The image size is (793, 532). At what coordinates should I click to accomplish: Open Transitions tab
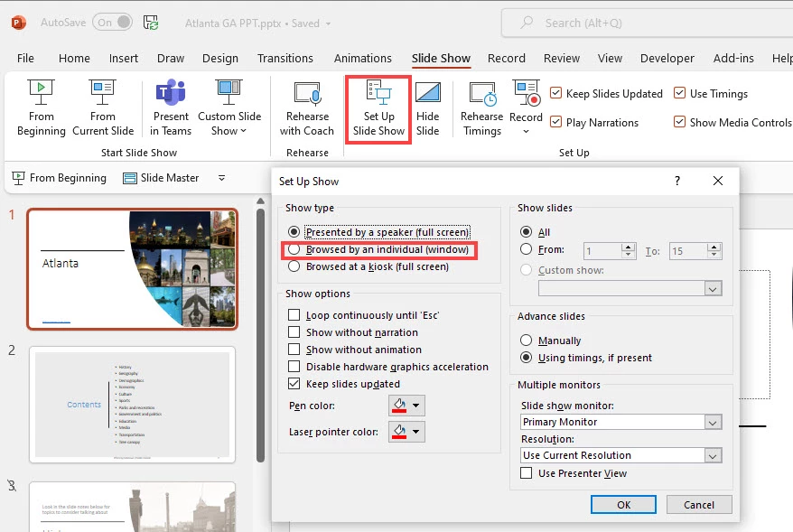coord(285,58)
